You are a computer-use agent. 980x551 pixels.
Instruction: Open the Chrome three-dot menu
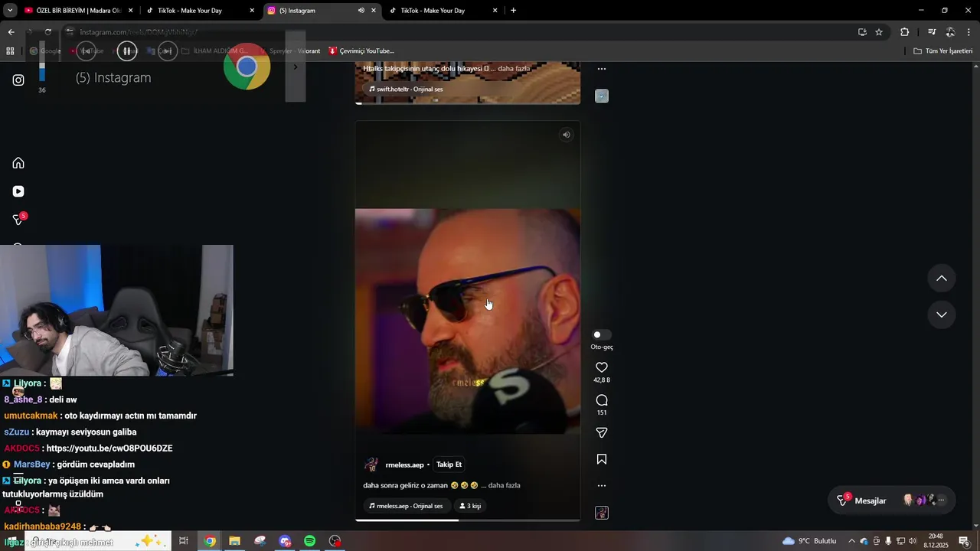click(969, 32)
